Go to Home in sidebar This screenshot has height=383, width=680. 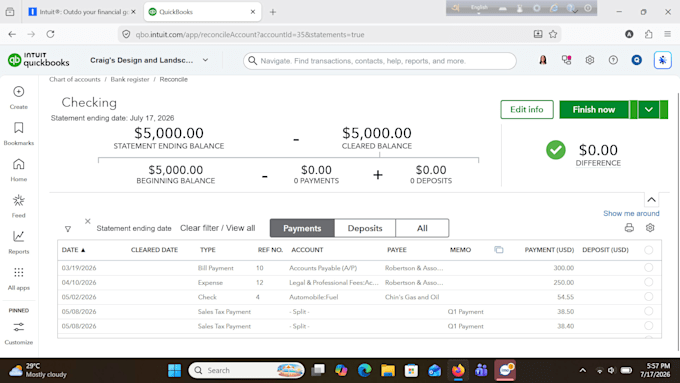pos(19,170)
